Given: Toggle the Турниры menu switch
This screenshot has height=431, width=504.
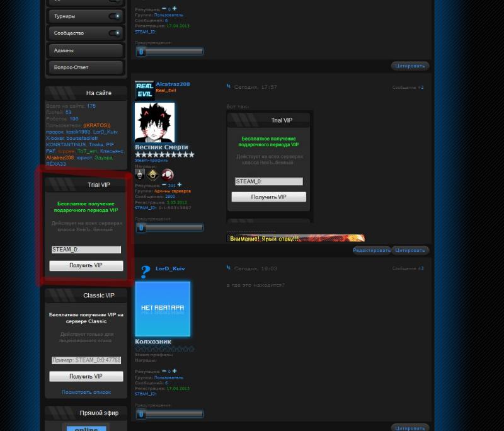Looking at the screenshot, I should tap(114, 16).
